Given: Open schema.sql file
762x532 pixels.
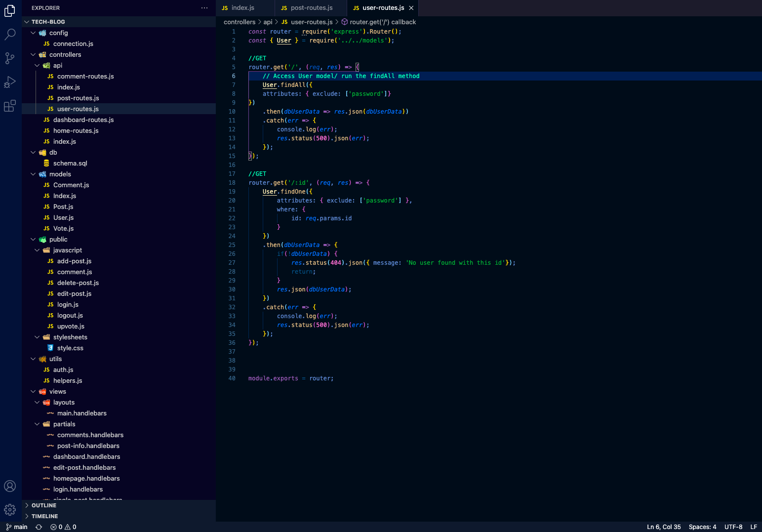Looking at the screenshot, I should point(119,163).
